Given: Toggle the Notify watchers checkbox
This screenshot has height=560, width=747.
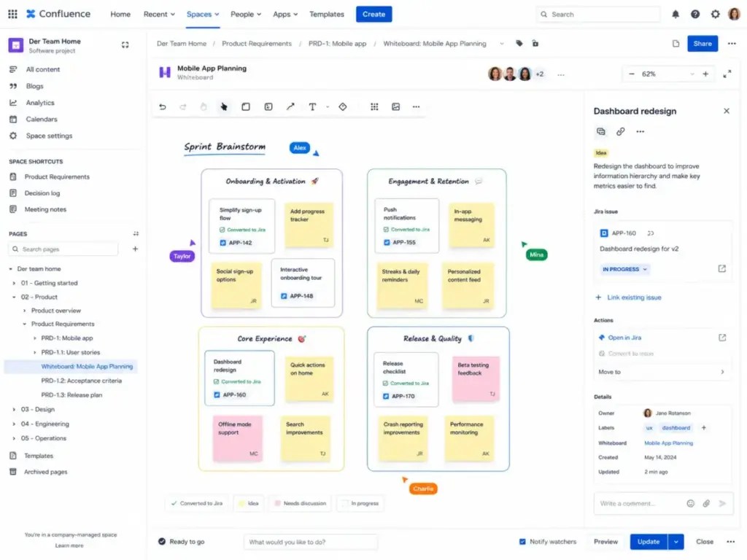Looking at the screenshot, I should pos(522,542).
